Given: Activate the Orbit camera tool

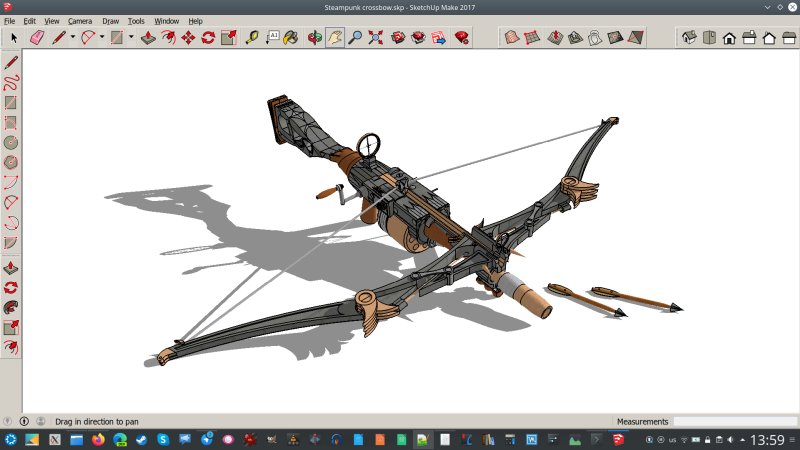Looking at the screenshot, I should pos(315,38).
